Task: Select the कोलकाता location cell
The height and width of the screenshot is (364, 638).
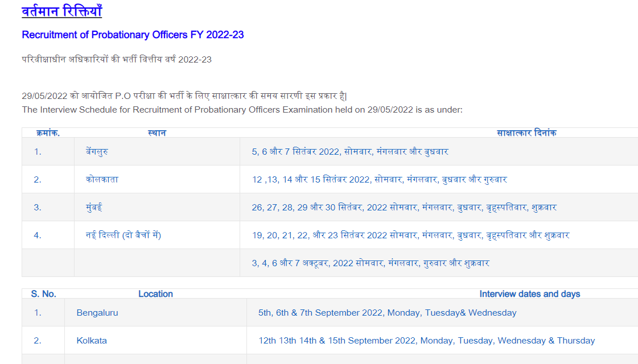Action: 98,179
